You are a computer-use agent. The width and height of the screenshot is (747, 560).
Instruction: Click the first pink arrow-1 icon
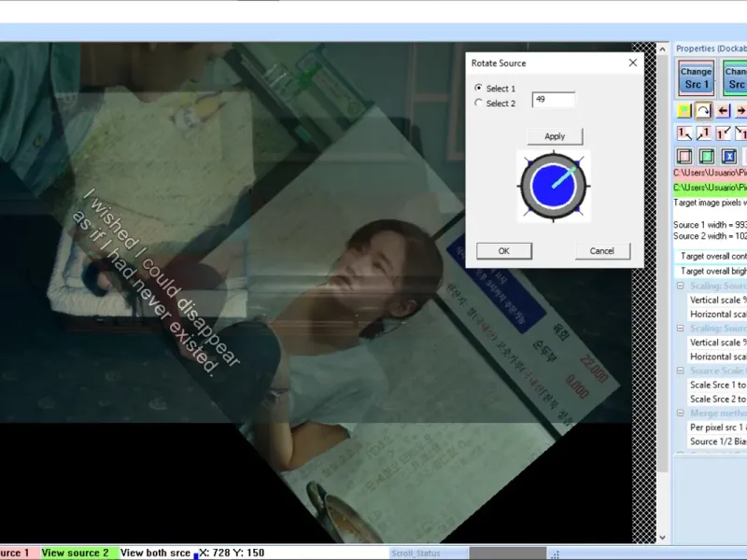click(x=684, y=133)
